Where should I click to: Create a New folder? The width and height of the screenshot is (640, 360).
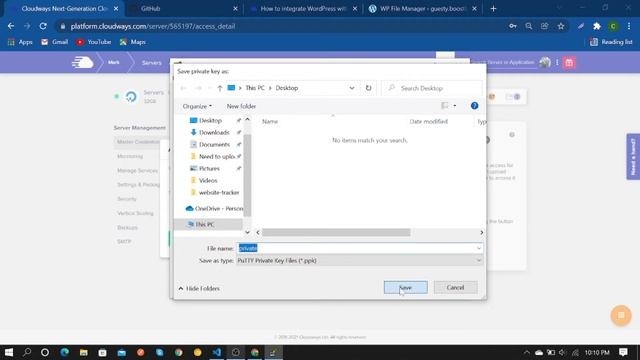coord(241,106)
